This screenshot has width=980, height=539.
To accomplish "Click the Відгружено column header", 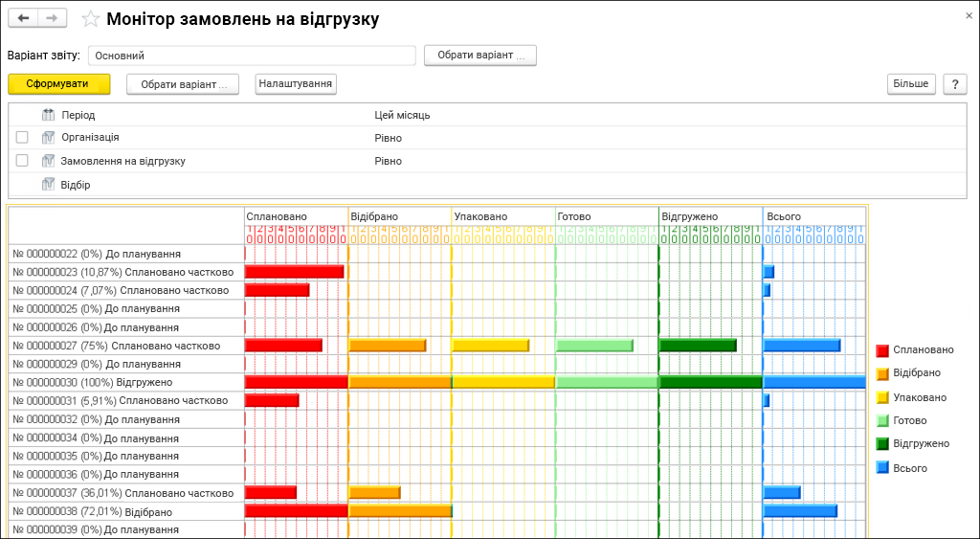I will coord(711,216).
